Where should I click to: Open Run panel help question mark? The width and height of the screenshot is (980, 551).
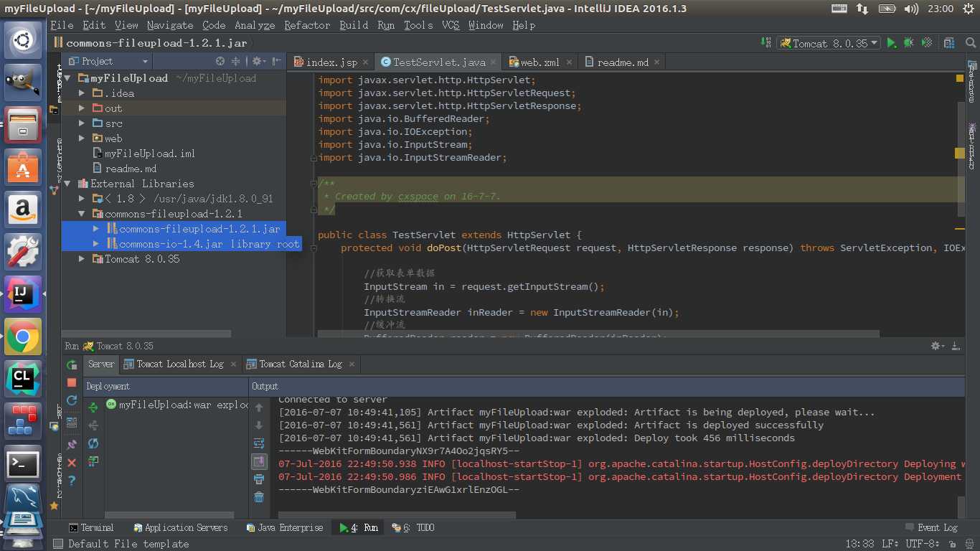click(72, 480)
